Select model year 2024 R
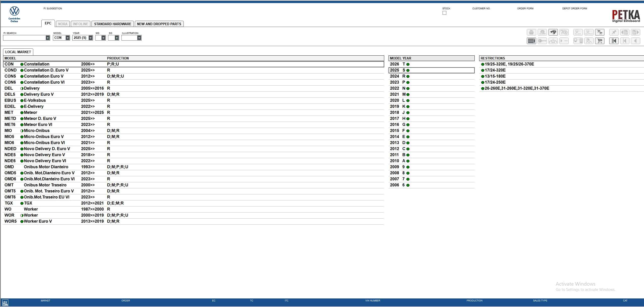644x307 pixels. point(399,76)
